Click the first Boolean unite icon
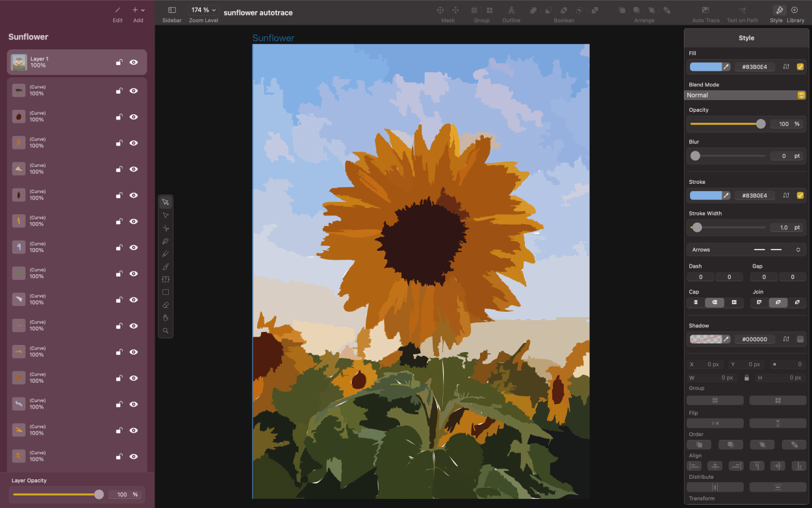The width and height of the screenshot is (812, 508). point(533,10)
